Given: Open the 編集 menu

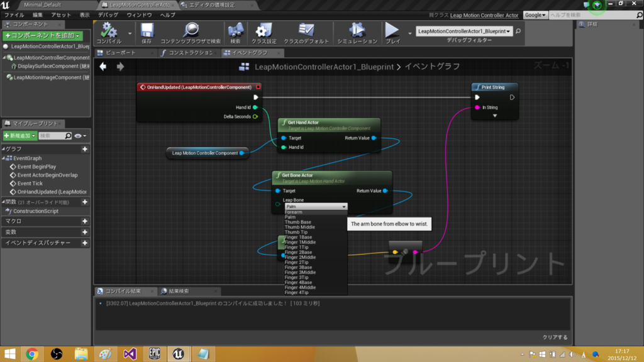Looking at the screenshot, I should [38, 15].
